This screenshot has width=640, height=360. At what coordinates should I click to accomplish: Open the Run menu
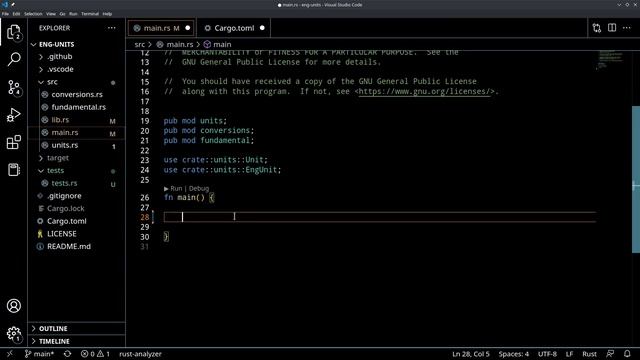tap(73, 13)
